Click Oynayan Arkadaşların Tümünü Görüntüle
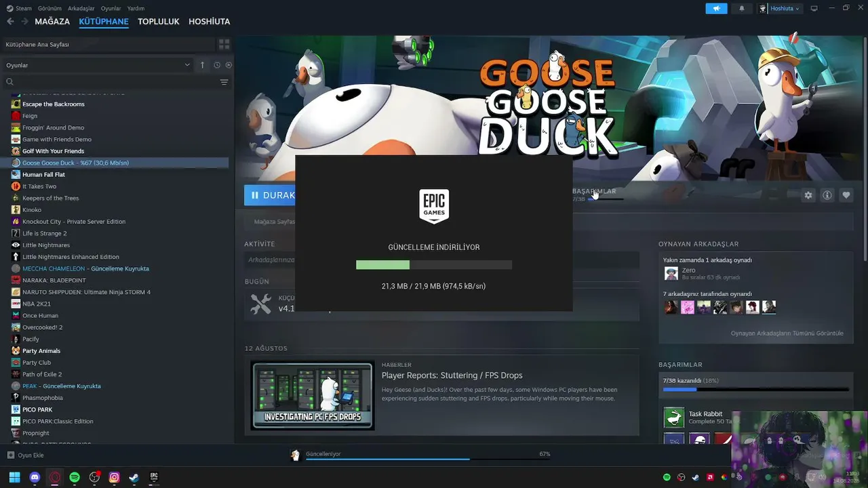Screen dimensions: 868x488 787,333
